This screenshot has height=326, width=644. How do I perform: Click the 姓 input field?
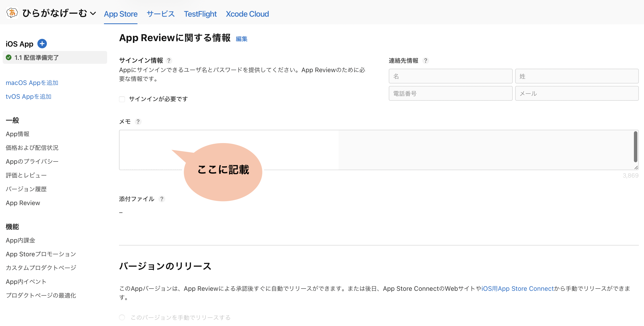pyautogui.click(x=577, y=76)
